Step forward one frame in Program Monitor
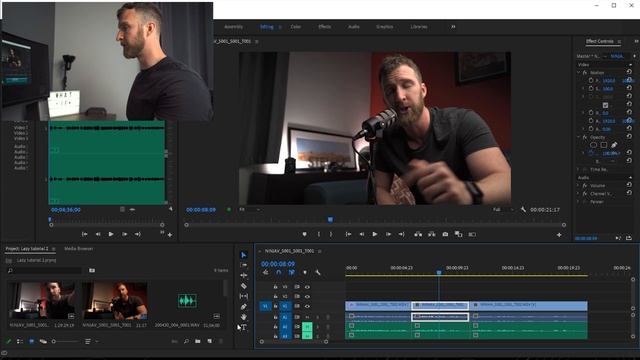The image size is (640, 360). pyautogui.click(x=388, y=234)
